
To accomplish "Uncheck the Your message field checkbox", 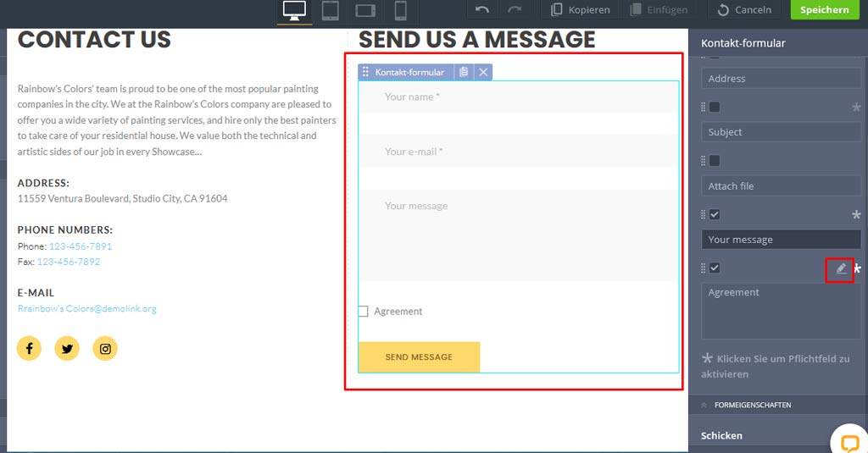I will (715, 215).
